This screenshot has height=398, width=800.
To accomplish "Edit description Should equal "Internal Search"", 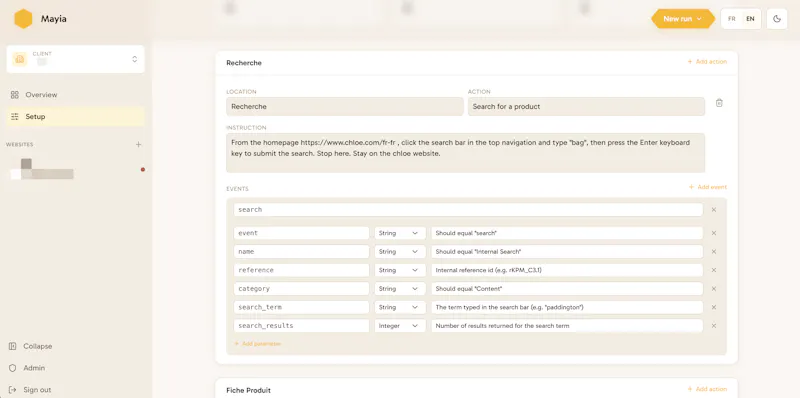I will pos(567,252).
